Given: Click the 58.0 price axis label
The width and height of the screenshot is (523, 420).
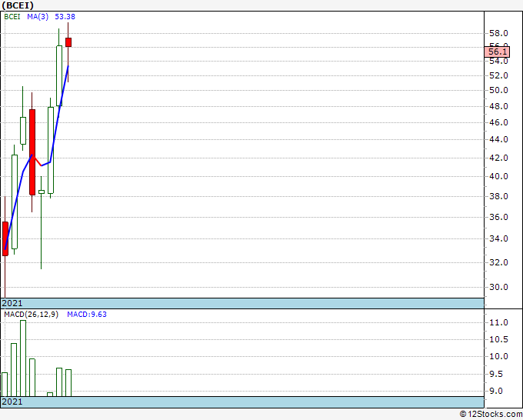Looking at the screenshot, I should (x=498, y=33).
